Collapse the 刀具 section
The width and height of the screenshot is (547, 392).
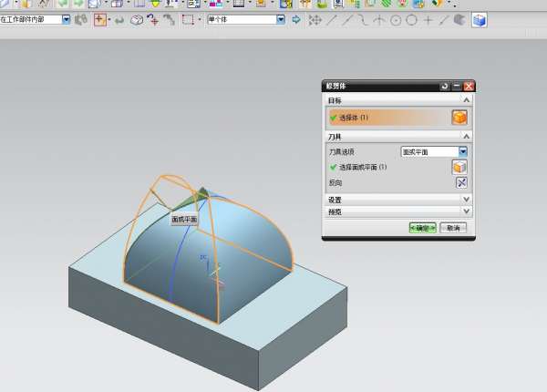tap(466, 136)
